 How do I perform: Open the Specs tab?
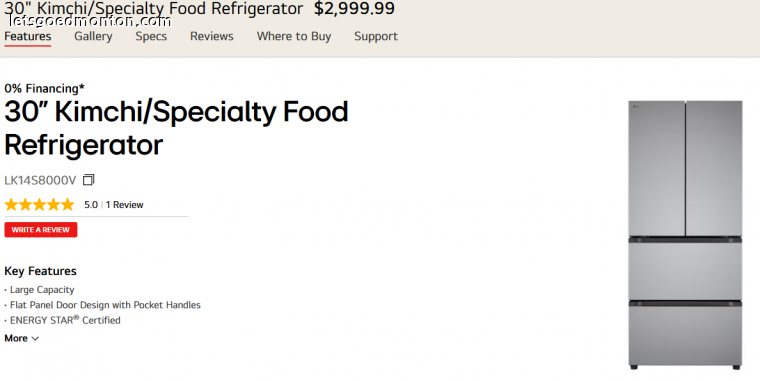click(151, 36)
